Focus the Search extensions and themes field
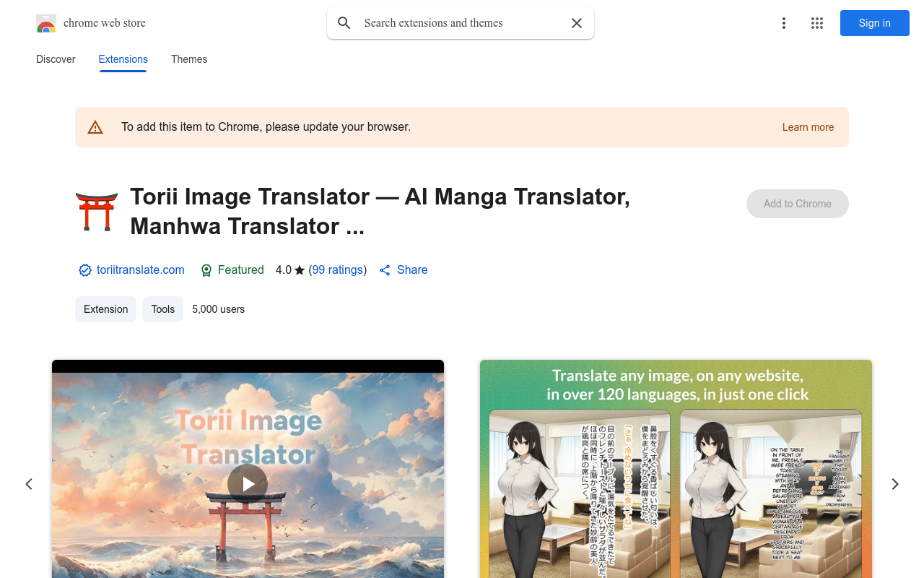 point(462,23)
